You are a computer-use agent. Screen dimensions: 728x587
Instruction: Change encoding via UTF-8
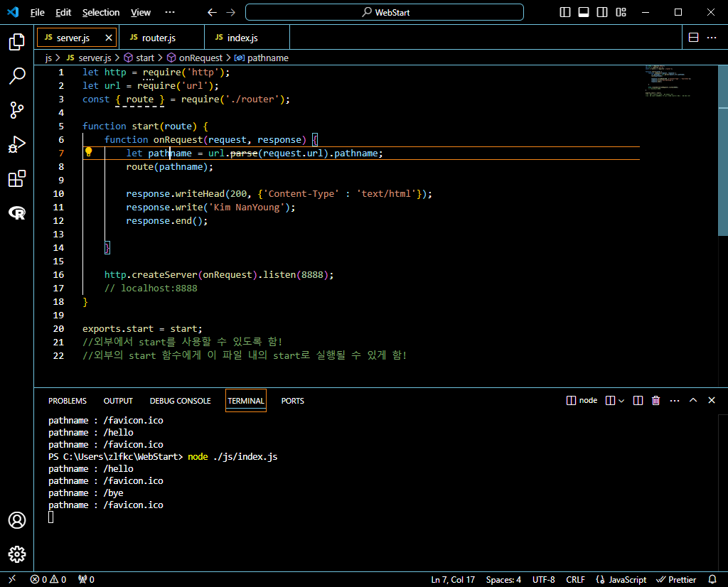[543, 580]
